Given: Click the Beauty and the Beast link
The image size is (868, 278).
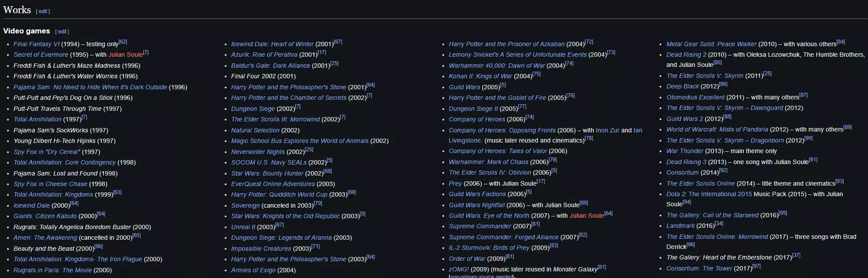Looking at the screenshot, I should coord(44,249).
